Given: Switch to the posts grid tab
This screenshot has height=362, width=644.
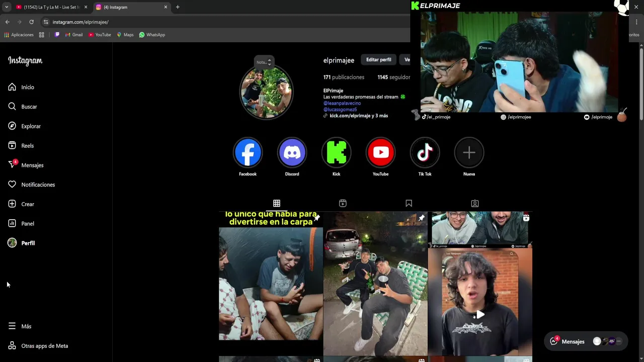Looking at the screenshot, I should click(277, 203).
